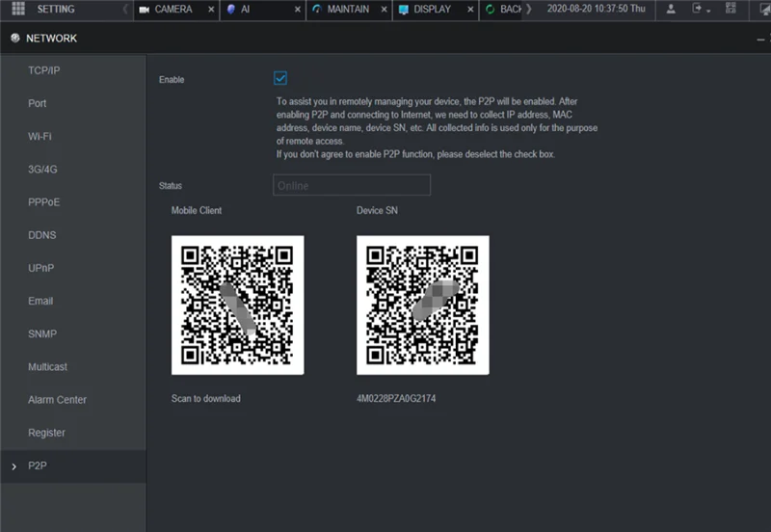Image resolution: width=771 pixels, height=532 pixels.
Task: Switch to the CAMERA tab
Action: pyautogui.click(x=176, y=10)
